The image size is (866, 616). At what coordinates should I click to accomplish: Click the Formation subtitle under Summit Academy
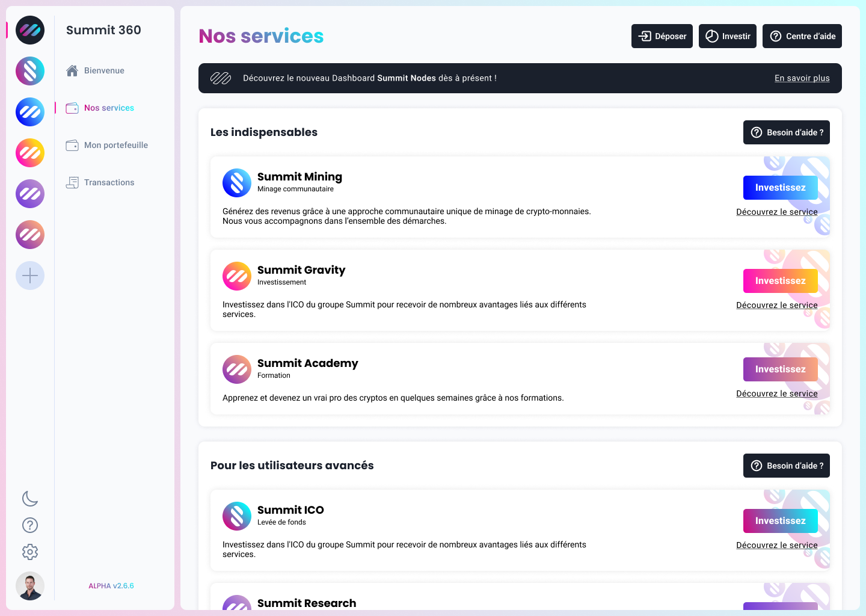tap(274, 375)
